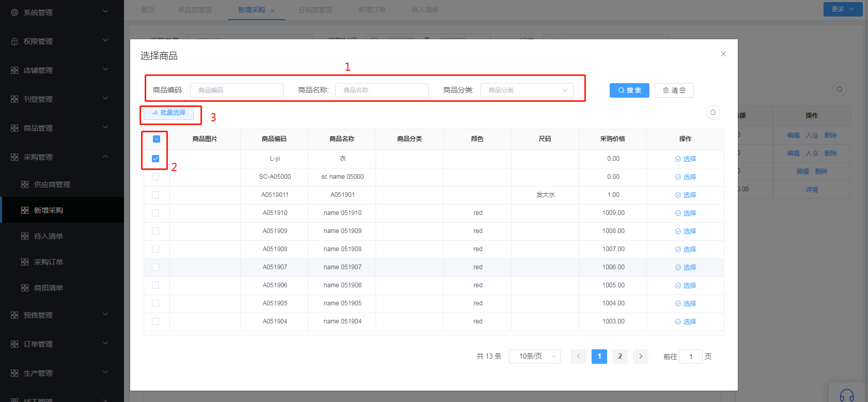The width and height of the screenshot is (868, 402).
Task: Click the 供应商管理 submenu icon
Action: [x=25, y=184]
